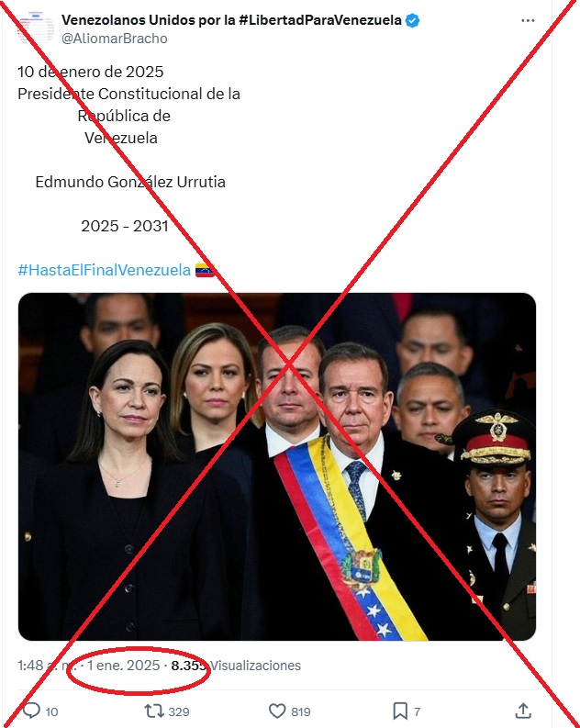
Task: Open the Venezolanos Unidos display name
Action: (x=231, y=20)
